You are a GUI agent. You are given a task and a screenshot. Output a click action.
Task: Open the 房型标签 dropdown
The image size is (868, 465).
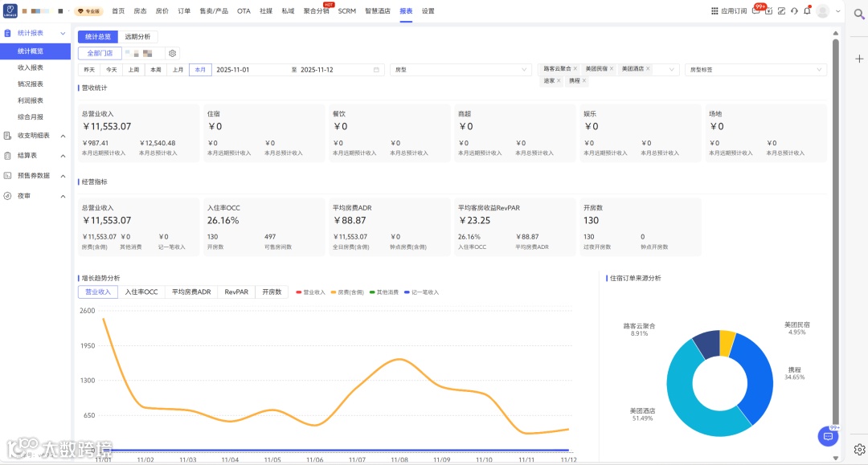[x=755, y=70]
